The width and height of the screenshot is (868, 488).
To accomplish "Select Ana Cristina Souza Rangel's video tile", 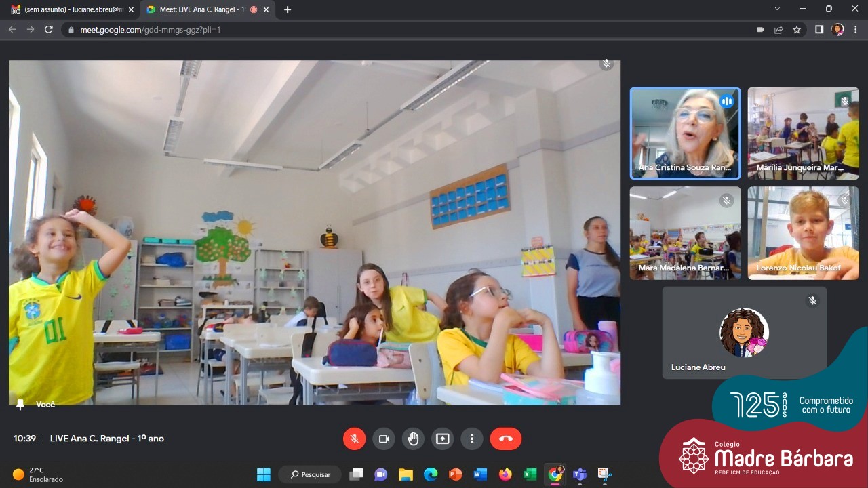I will click(x=685, y=134).
